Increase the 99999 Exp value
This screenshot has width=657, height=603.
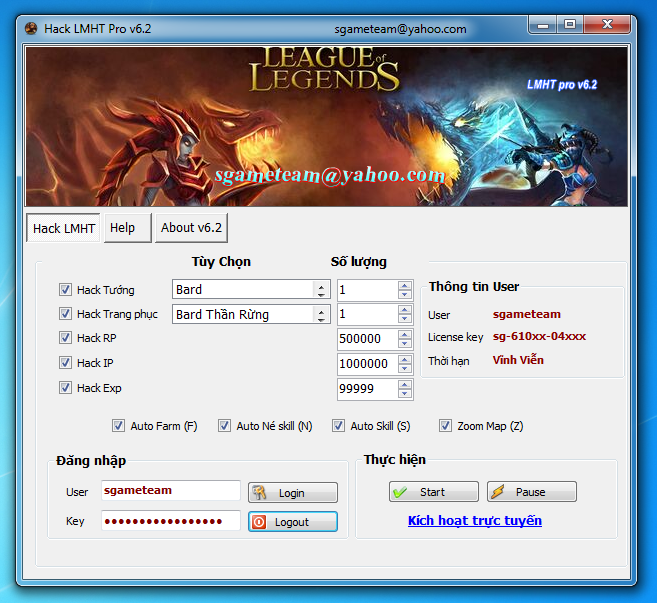405,385
